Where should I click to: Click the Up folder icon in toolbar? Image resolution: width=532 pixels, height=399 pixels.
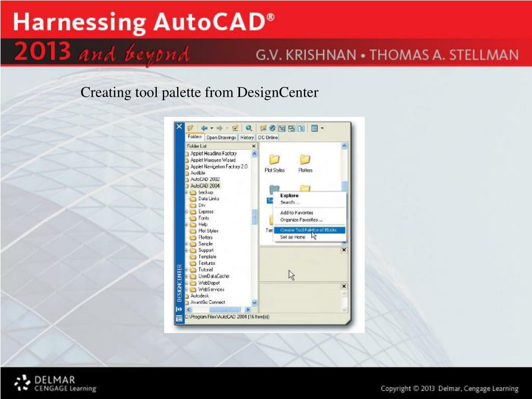[235, 128]
